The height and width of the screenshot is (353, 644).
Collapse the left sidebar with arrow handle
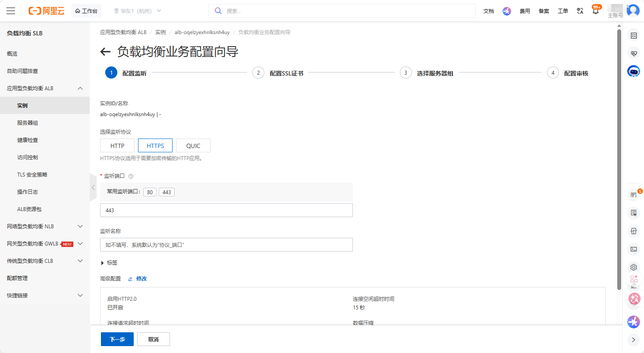click(93, 187)
